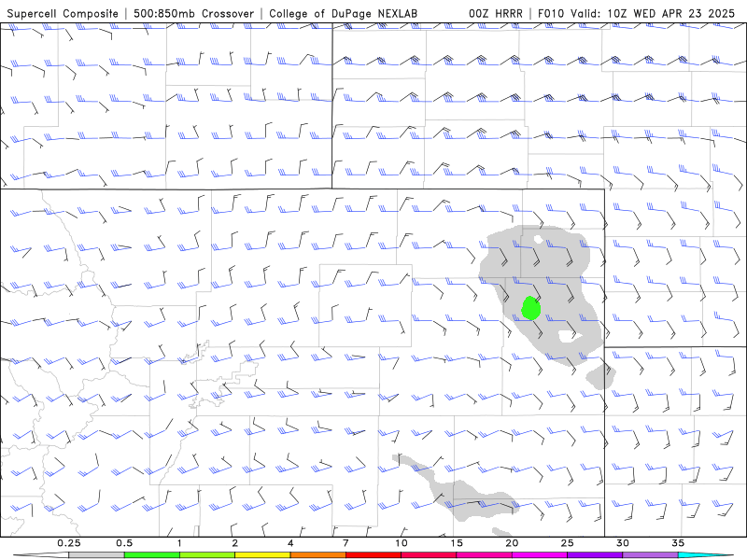The width and height of the screenshot is (747, 560).
Task: Click the green supercell composite blob on map
Action: 530,308
